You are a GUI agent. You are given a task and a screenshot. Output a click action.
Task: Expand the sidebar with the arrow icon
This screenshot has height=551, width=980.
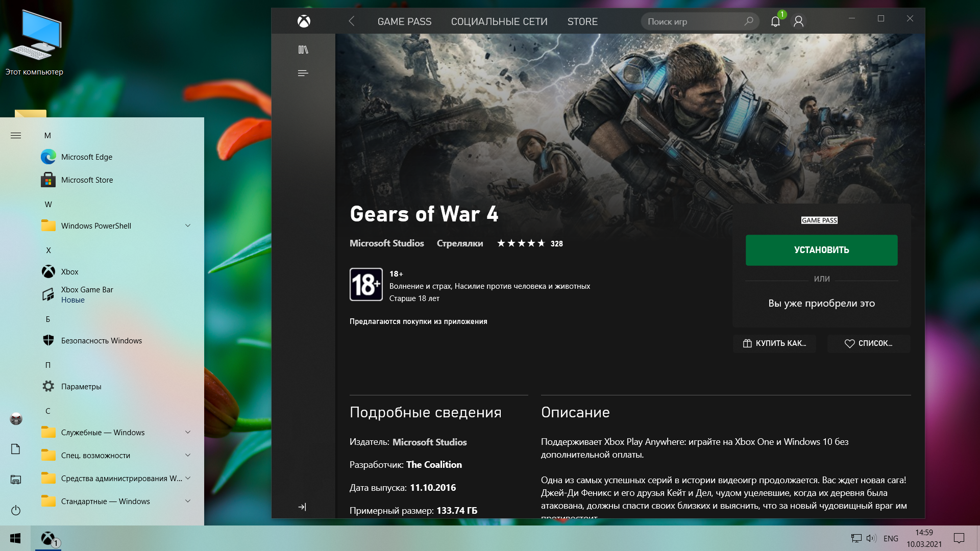[302, 507]
